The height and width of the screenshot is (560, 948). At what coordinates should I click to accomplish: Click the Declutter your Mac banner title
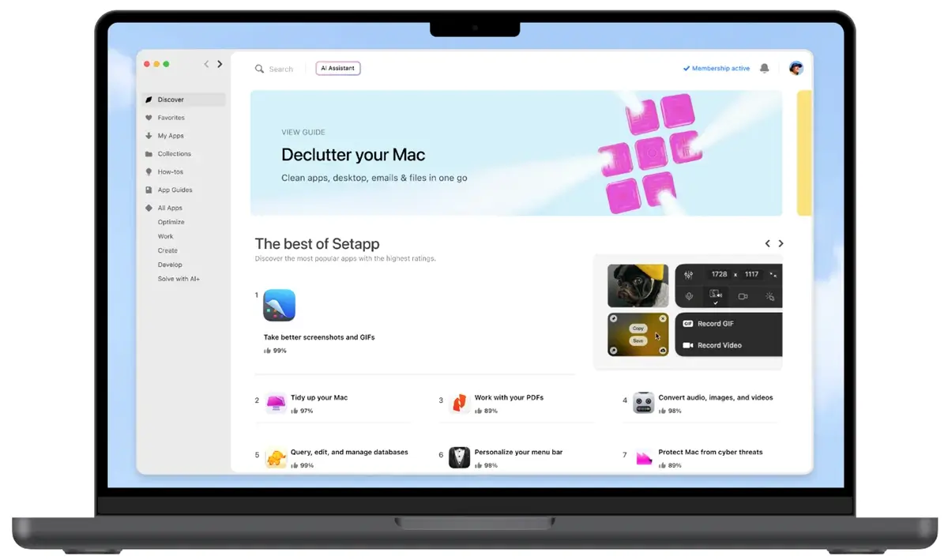point(353,155)
